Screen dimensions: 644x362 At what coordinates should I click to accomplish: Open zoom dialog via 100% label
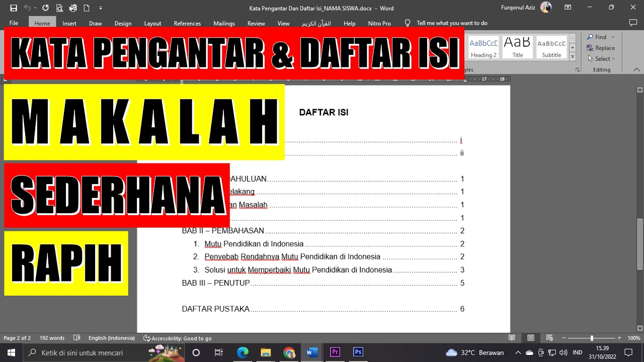coord(634,338)
